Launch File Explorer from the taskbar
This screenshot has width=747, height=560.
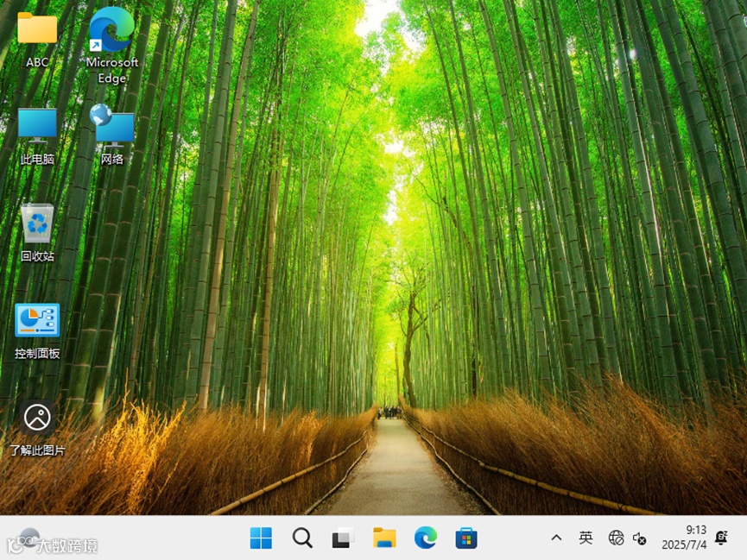click(384, 538)
